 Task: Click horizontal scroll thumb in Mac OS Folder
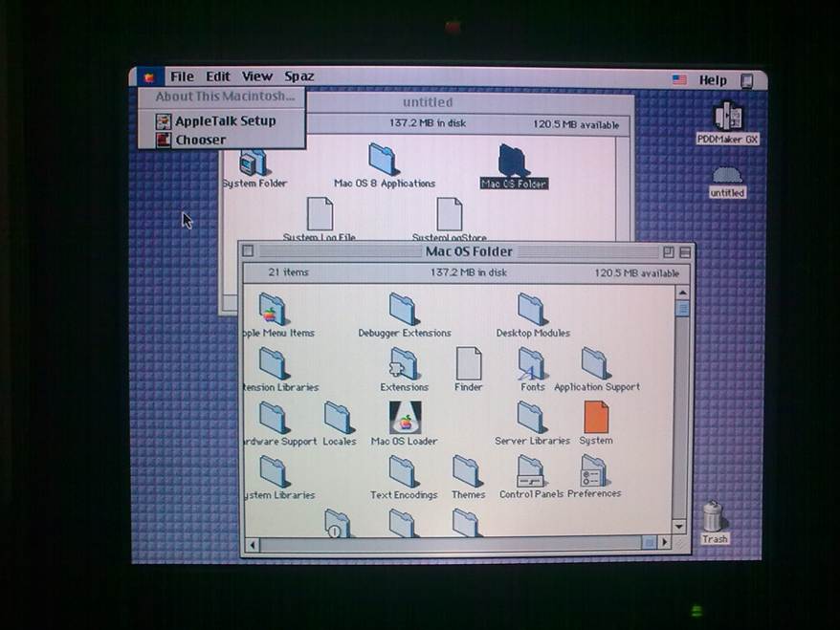[649, 542]
